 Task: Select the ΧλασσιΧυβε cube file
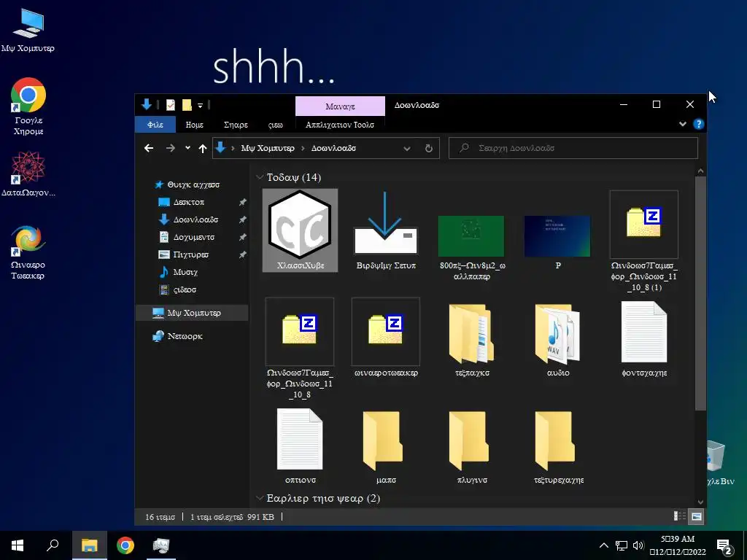pyautogui.click(x=300, y=230)
